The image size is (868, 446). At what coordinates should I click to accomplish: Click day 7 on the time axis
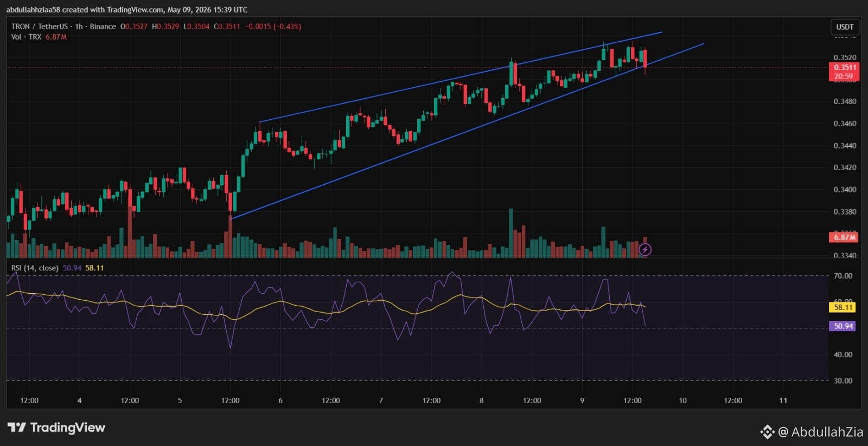tap(381, 400)
